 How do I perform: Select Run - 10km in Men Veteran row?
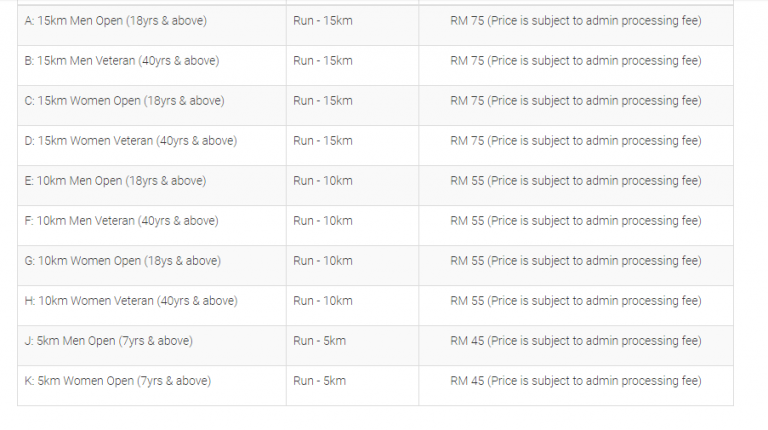pyautogui.click(x=323, y=221)
